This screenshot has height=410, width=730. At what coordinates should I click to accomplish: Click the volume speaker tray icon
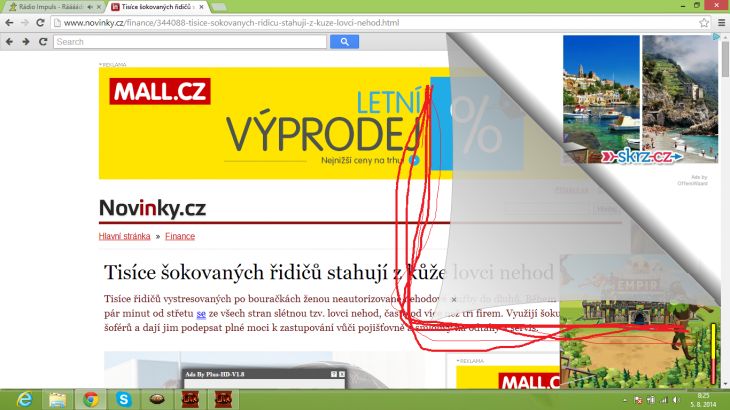(x=676, y=400)
